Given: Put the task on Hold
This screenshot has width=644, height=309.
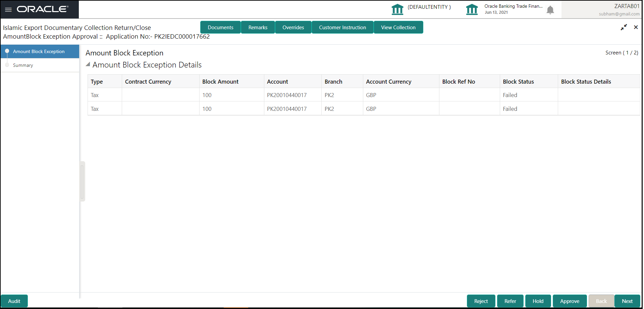Looking at the screenshot, I should pyautogui.click(x=538, y=301).
